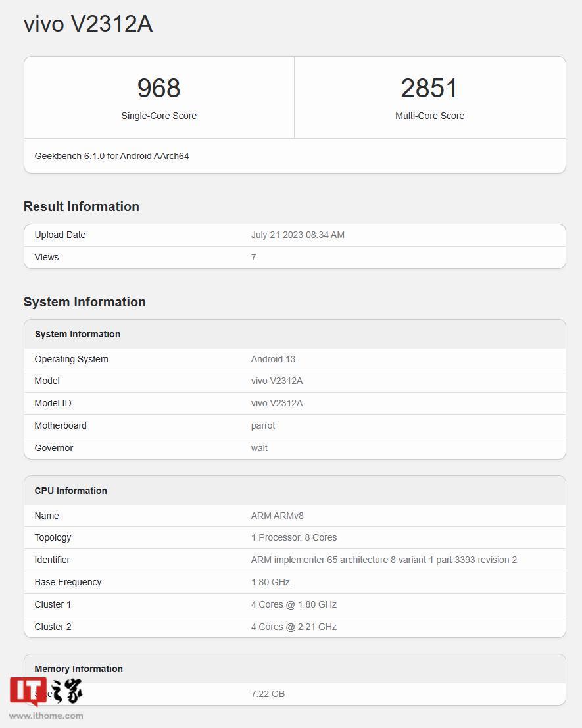Click the System Information table header
The height and width of the screenshot is (728, 582).
[78, 334]
